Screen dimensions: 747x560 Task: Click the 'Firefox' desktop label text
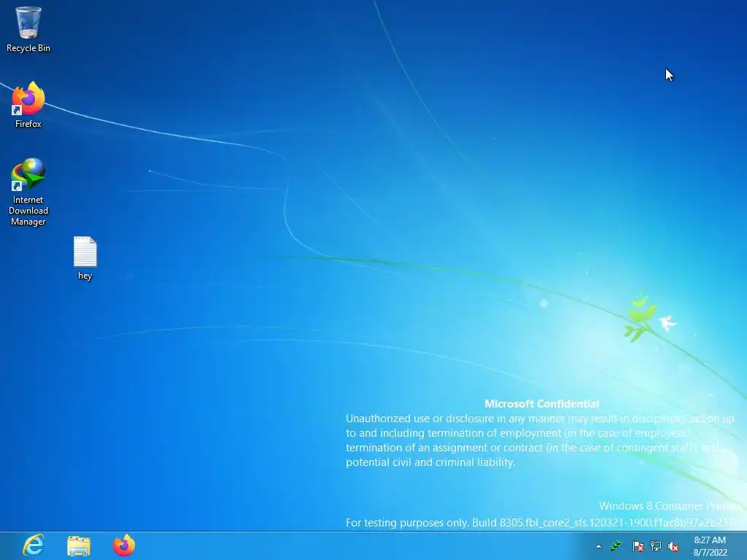pyautogui.click(x=28, y=124)
